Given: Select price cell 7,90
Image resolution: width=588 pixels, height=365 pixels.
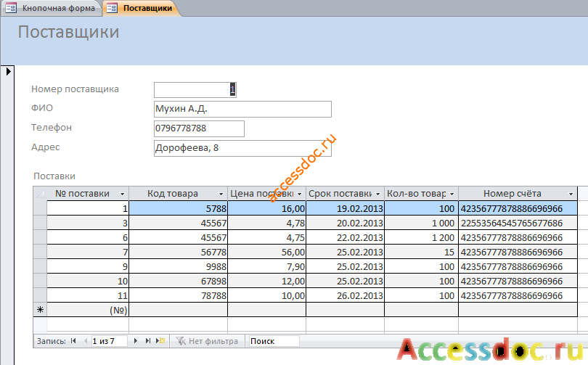Looking at the screenshot, I should pos(266,267).
